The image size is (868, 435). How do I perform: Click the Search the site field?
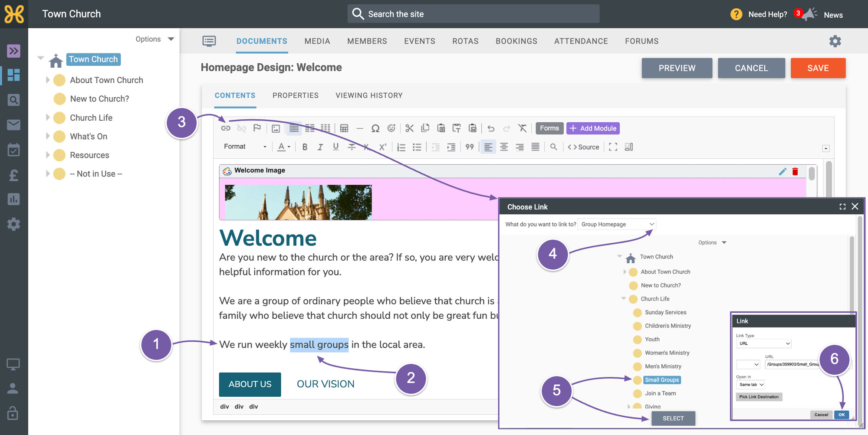point(473,14)
